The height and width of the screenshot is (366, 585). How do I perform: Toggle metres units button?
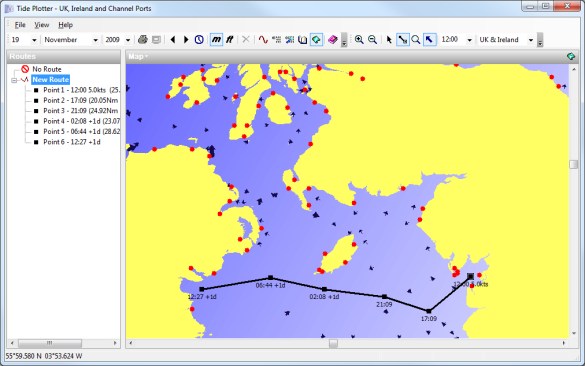[216, 40]
